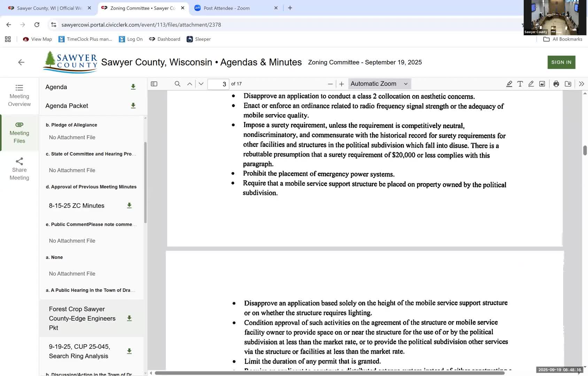
Task: Click the horizontal scrollbar under the PDF
Action: 329,373
